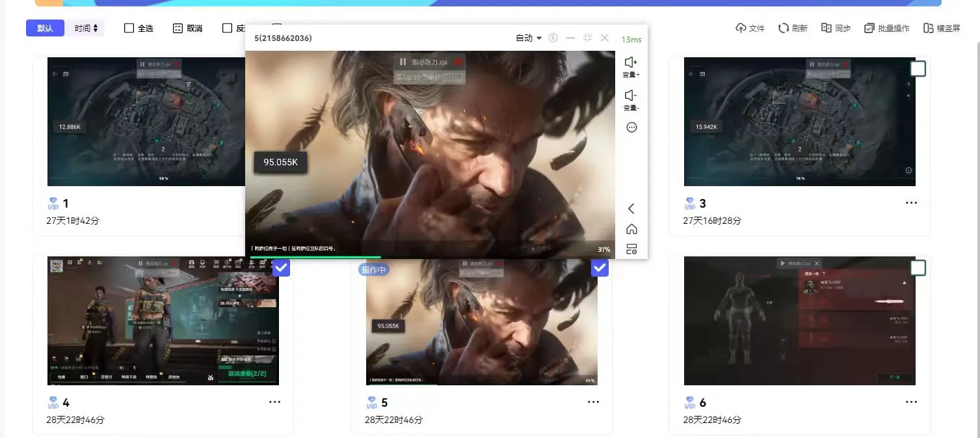Click the green loading progress bar in floating window

coord(315,257)
